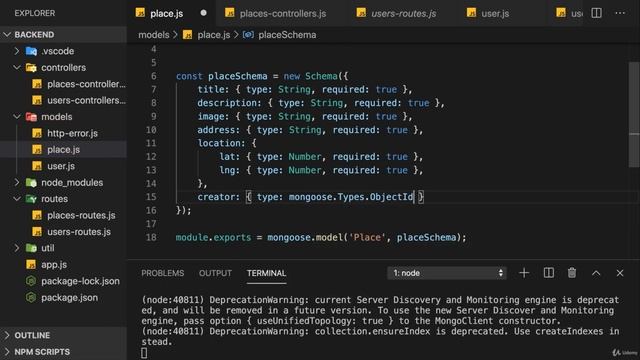Image resolution: width=640 pixels, height=360 pixels.
Task: Kill terminal with trash icon
Action: (x=572, y=273)
